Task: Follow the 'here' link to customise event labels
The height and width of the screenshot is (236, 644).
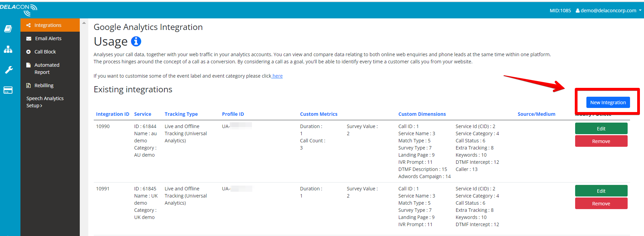Action: click(277, 76)
